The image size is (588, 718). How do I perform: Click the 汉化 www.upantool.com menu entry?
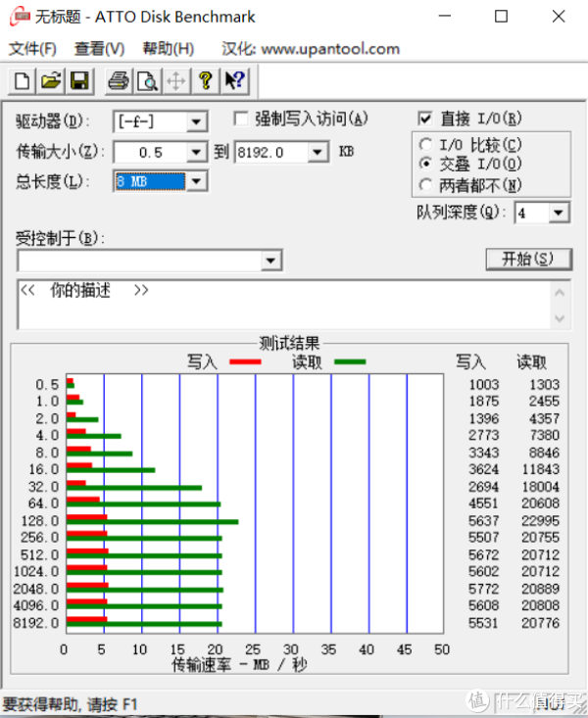point(311,49)
